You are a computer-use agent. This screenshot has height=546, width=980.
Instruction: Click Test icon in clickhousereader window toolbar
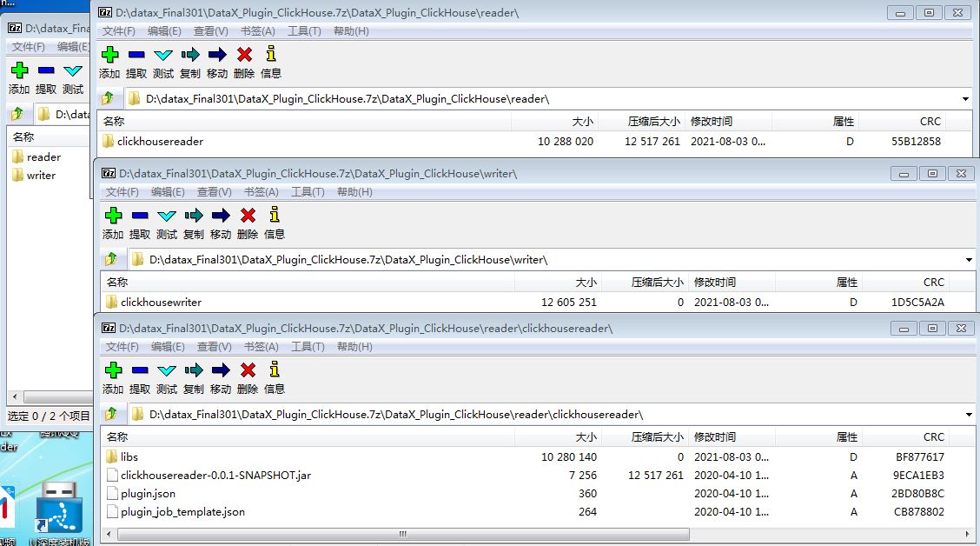(167, 370)
